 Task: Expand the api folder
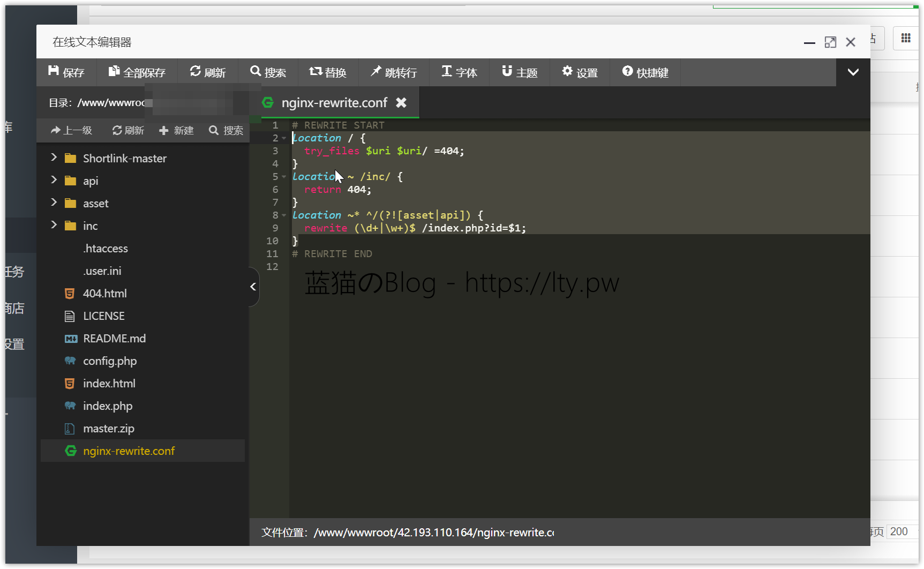[54, 180]
